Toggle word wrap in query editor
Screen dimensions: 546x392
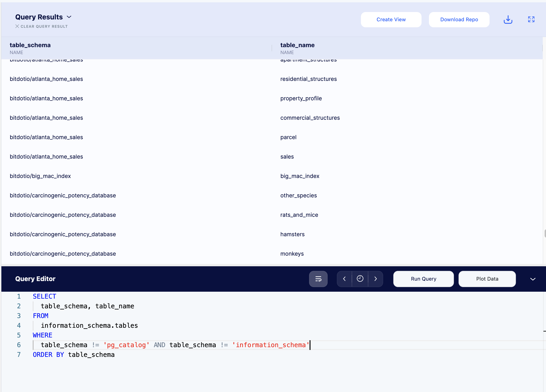coord(318,279)
